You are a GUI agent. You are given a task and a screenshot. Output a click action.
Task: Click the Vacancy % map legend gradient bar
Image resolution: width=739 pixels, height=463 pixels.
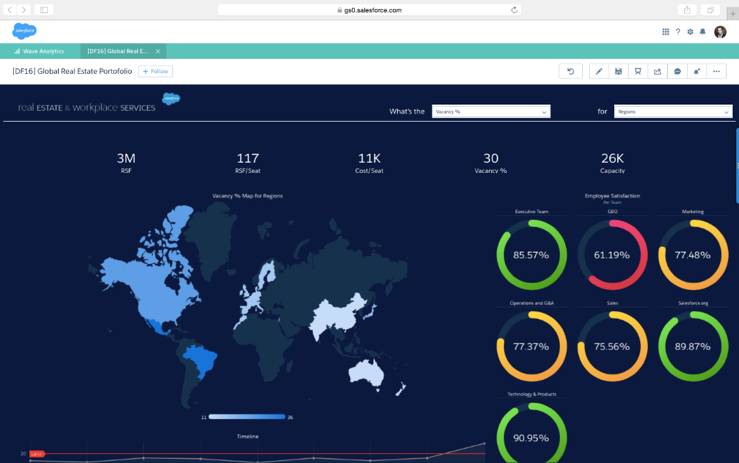247,417
